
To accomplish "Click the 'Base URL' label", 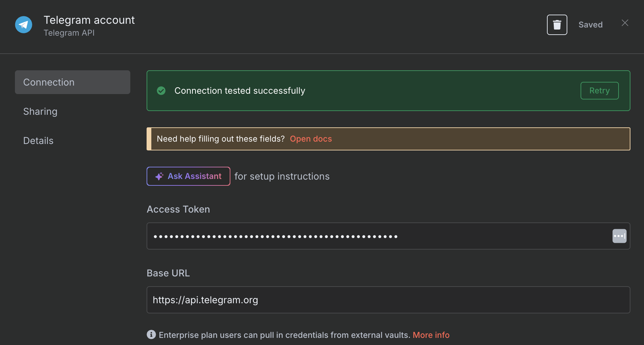I will click(168, 273).
